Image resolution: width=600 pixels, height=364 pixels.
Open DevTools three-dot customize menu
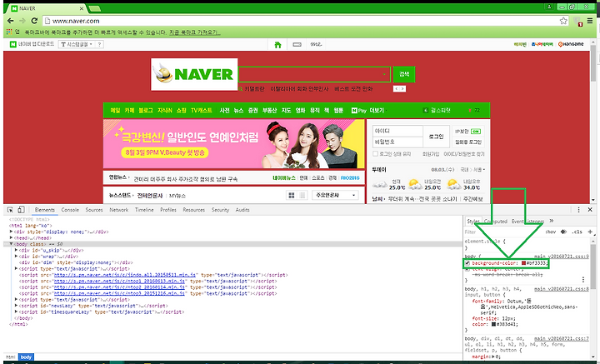point(578,210)
